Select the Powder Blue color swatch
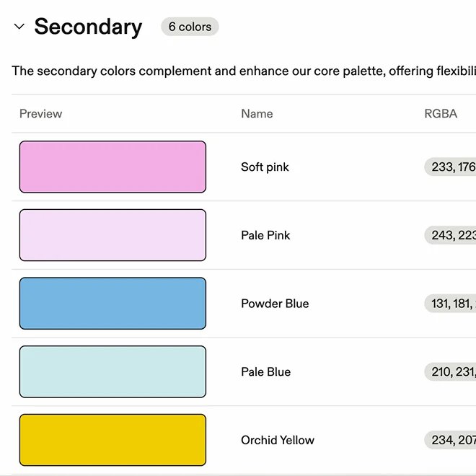Screen dimensions: 476x476 point(113,303)
